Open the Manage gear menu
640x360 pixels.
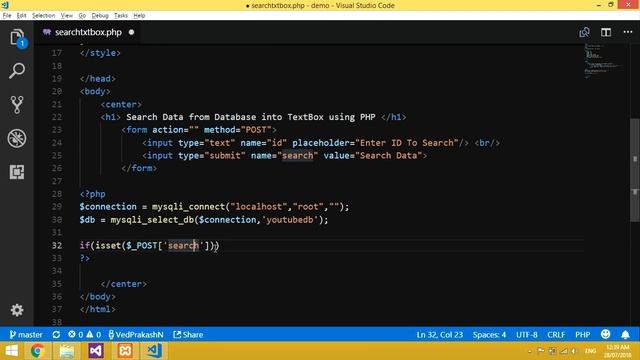coord(17,310)
